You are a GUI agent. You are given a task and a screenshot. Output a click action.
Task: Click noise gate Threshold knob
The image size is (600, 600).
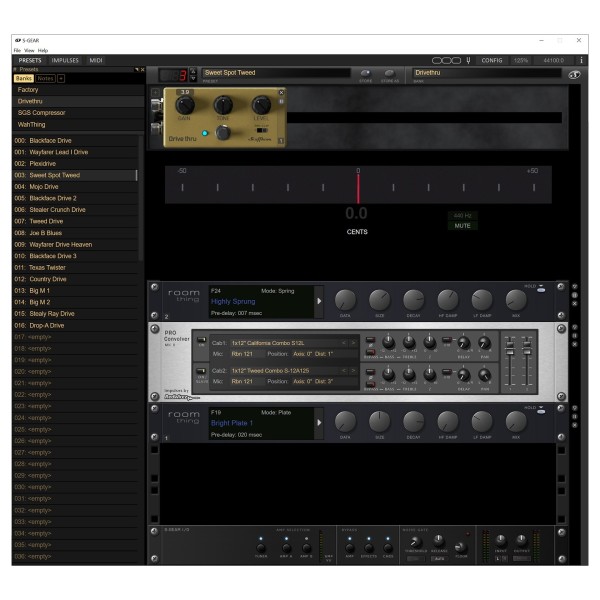[416, 542]
